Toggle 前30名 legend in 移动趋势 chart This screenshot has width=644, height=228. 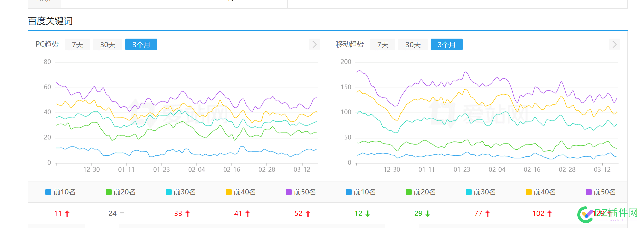(x=481, y=192)
